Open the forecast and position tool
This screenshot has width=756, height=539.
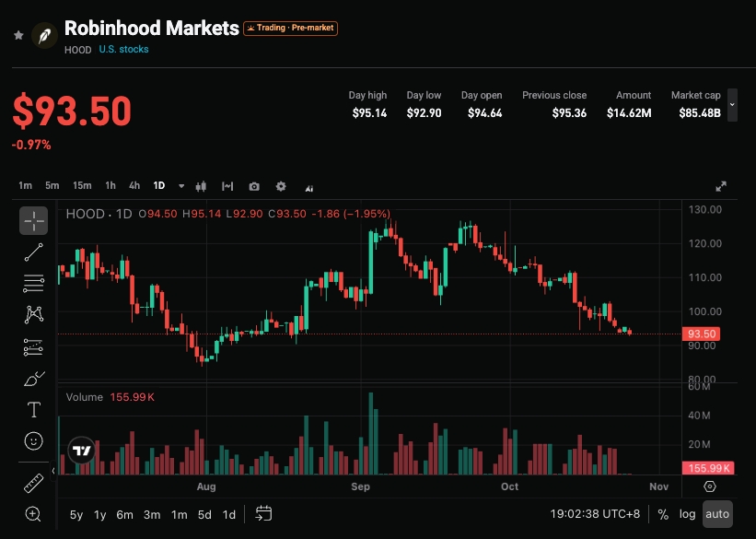coord(34,347)
